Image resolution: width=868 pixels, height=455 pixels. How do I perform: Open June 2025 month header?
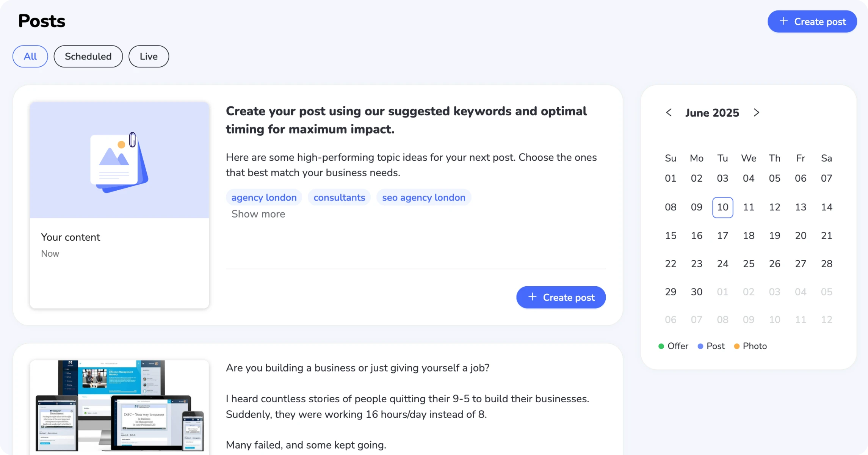click(x=712, y=113)
